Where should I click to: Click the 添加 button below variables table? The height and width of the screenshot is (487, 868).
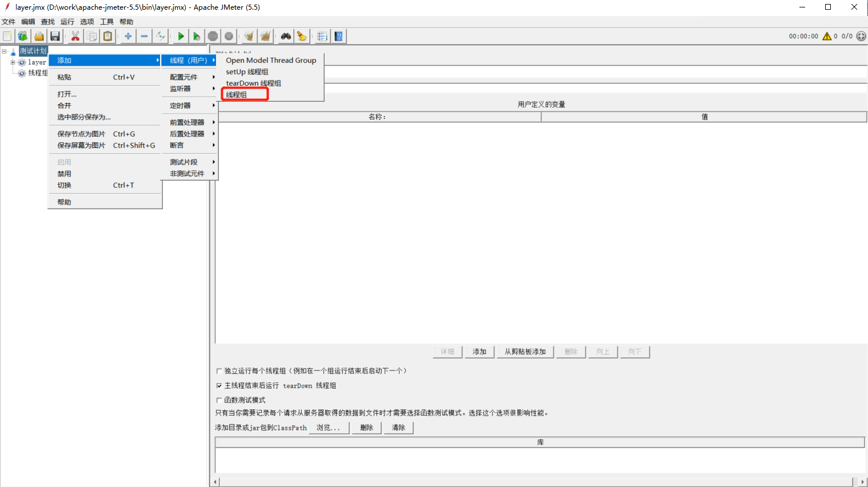[479, 352]
